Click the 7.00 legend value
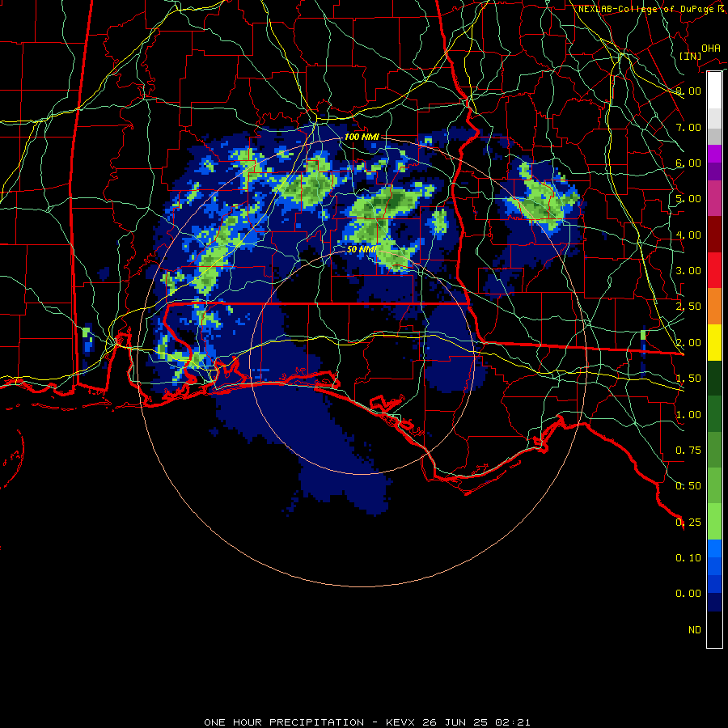The height and width of the screenshot is (728, 728). pos(688,127)
